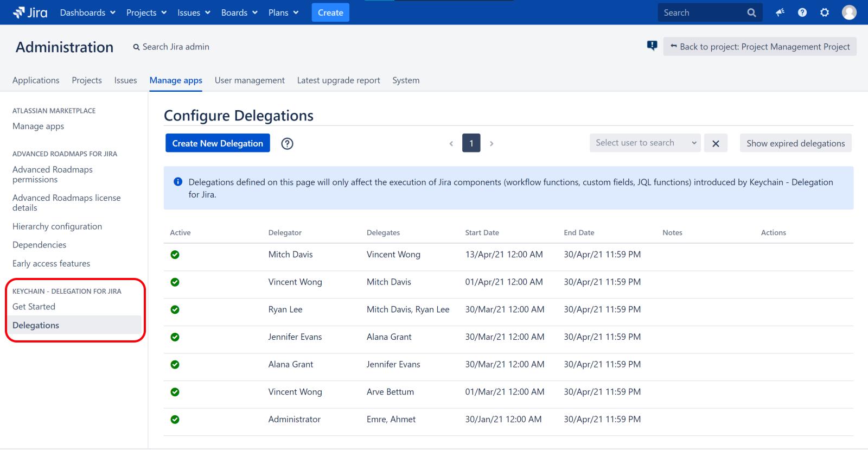Open Early access features link
Viewport: 868px width, 450px height.
(x=51, y=263)
